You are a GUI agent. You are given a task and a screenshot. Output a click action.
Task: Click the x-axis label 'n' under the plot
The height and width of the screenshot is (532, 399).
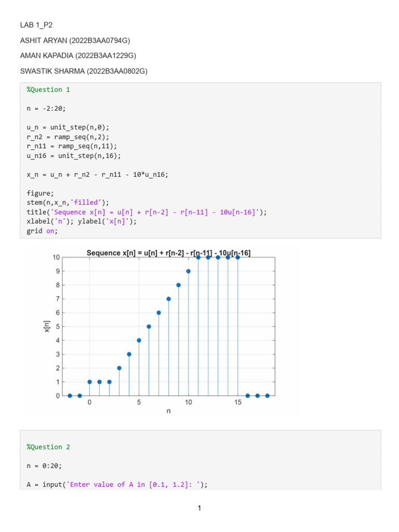click(169, 411)
